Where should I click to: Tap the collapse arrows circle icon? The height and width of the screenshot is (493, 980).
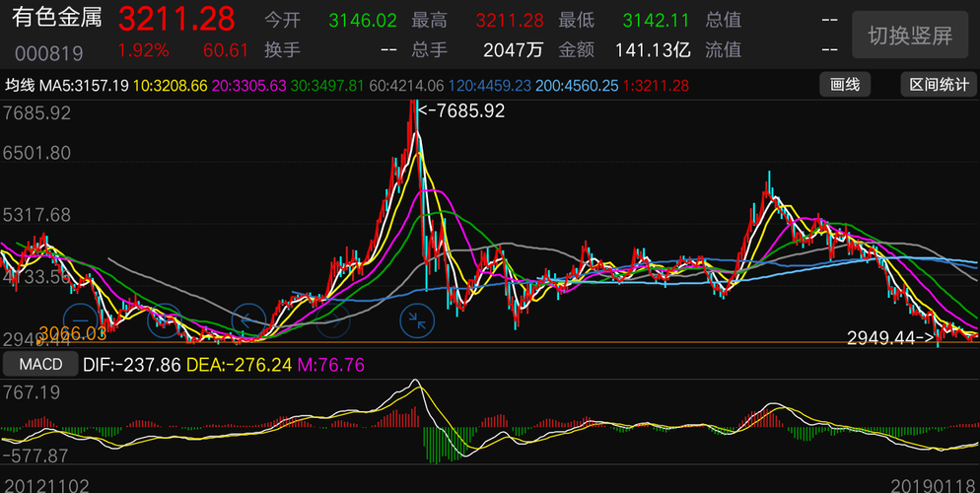(x=417, y=320)
